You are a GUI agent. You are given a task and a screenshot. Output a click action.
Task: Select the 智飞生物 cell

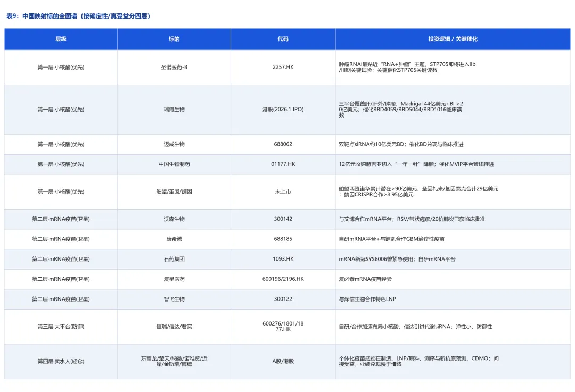(174, 299)
